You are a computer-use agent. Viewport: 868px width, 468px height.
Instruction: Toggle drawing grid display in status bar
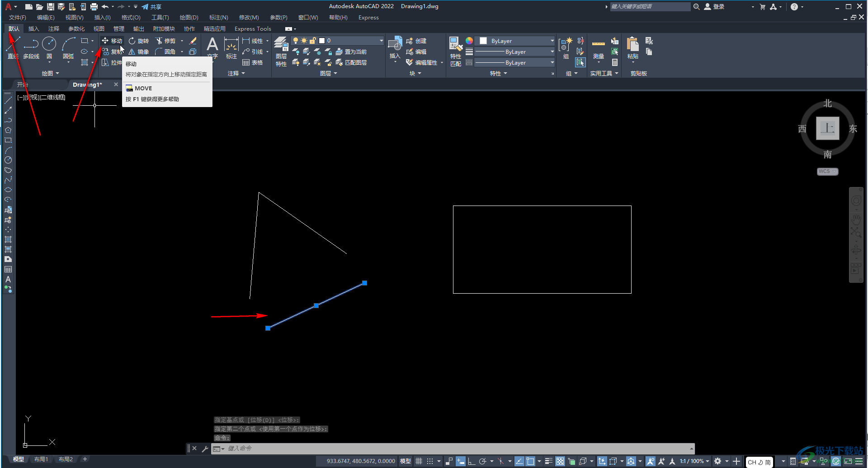(x=419, y=461)
